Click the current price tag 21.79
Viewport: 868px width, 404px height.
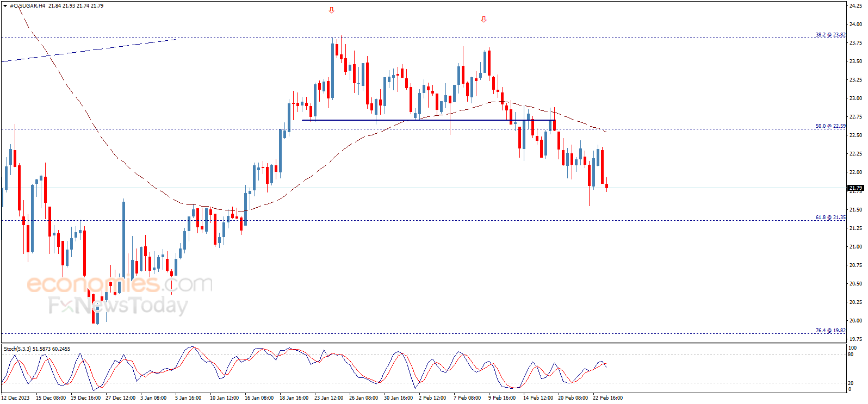tap(855, 188)
